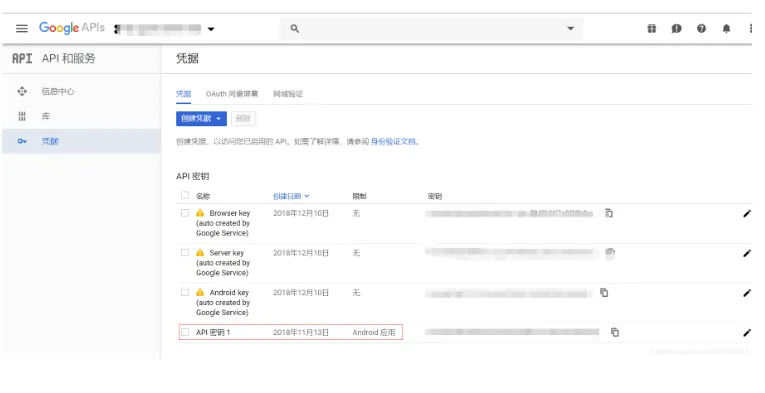Screen dimensions: 765x393
Task: Edit the Server key with pencil icon
Action: click(746, 253)
